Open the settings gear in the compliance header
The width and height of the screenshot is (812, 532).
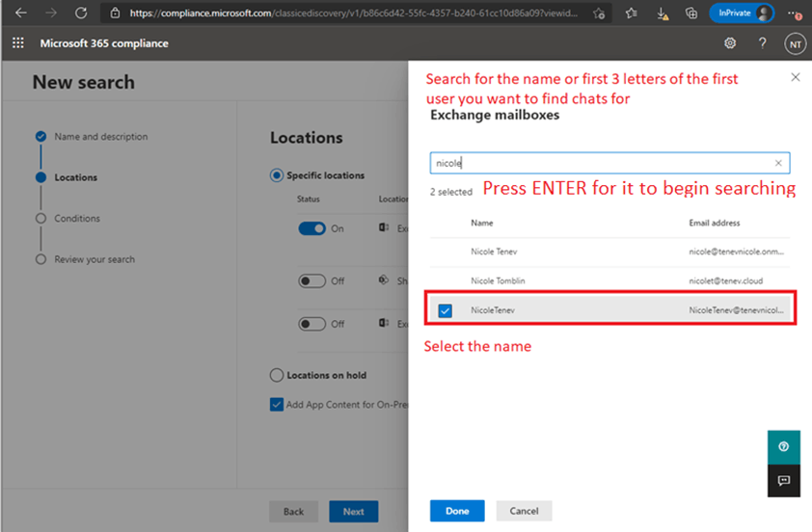730,43
